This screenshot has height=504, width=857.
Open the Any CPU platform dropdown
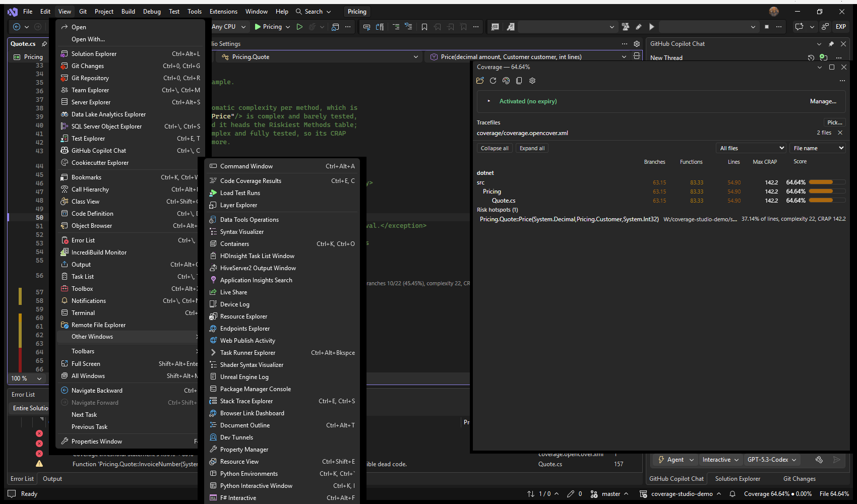[x=228, y=27]
